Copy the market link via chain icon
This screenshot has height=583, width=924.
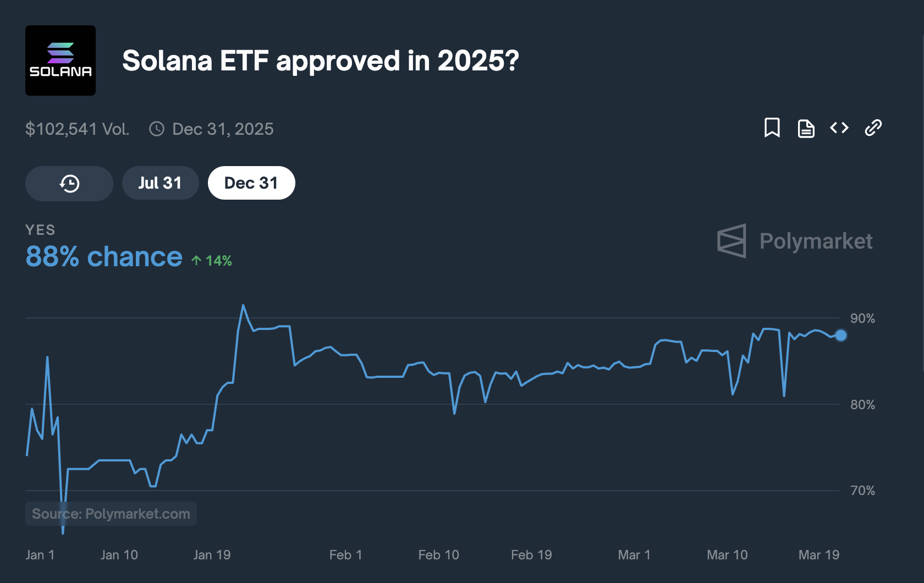click(x=873, y=128)
